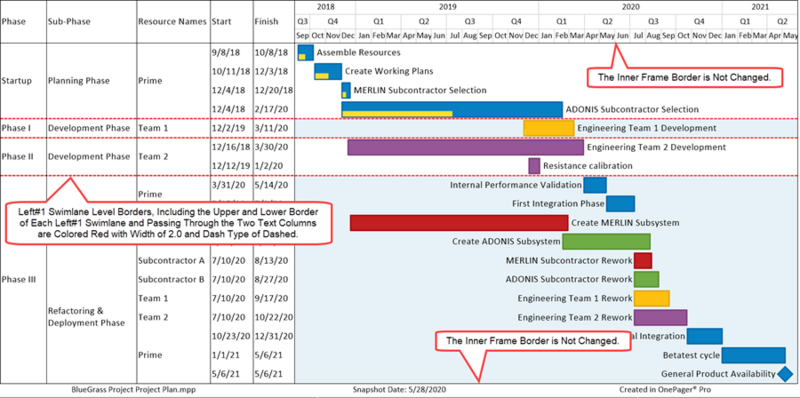
Task: Click the green ADONIS Subcontractor Rework bar
Action: point(646,280)
